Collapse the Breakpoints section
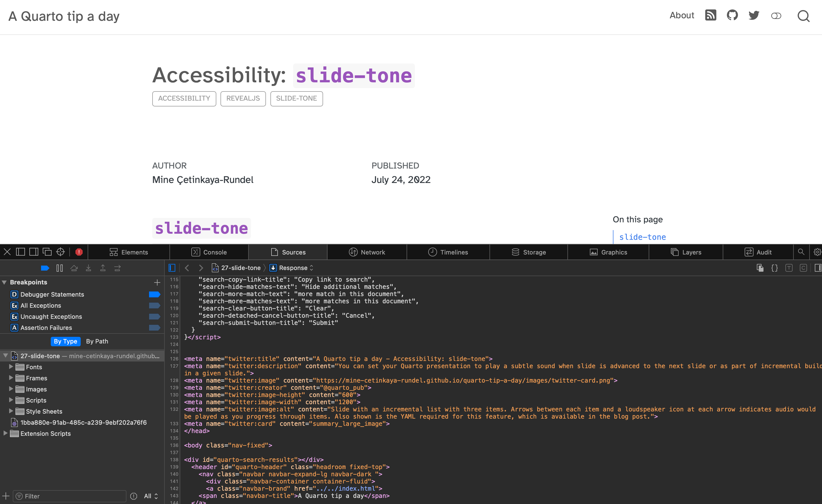 click(x=4, y=282)
